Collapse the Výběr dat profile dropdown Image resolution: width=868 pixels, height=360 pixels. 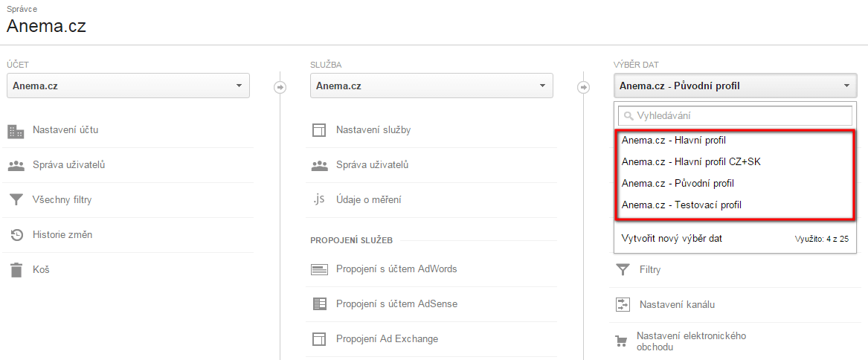tap(735, 86)
